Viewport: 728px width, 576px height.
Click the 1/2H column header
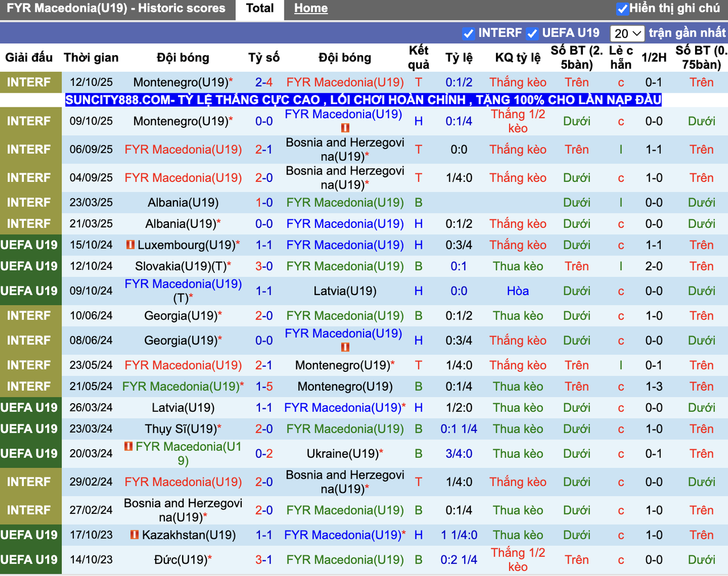pos(654,57)
